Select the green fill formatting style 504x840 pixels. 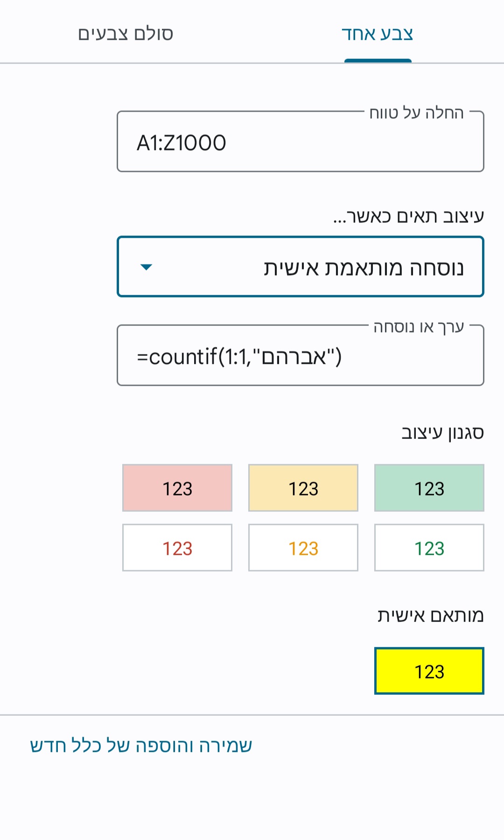click(x=429, y=487)
